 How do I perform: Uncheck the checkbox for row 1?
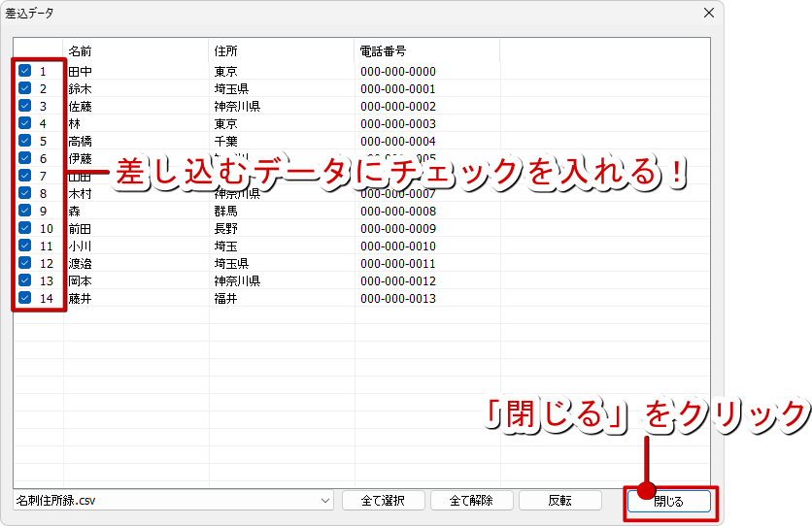25,71
